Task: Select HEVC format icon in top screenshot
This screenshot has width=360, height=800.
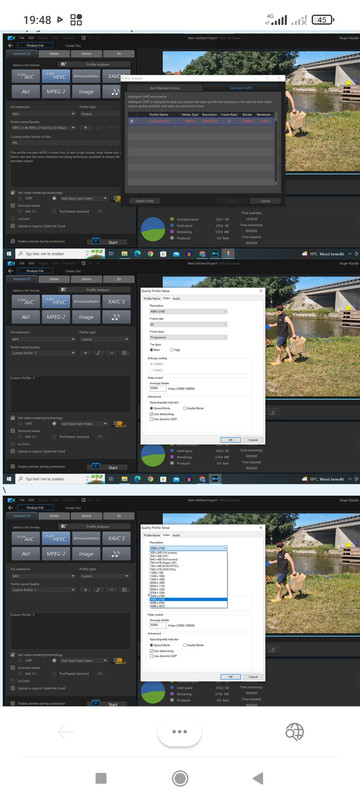Action: coord(56,76)
